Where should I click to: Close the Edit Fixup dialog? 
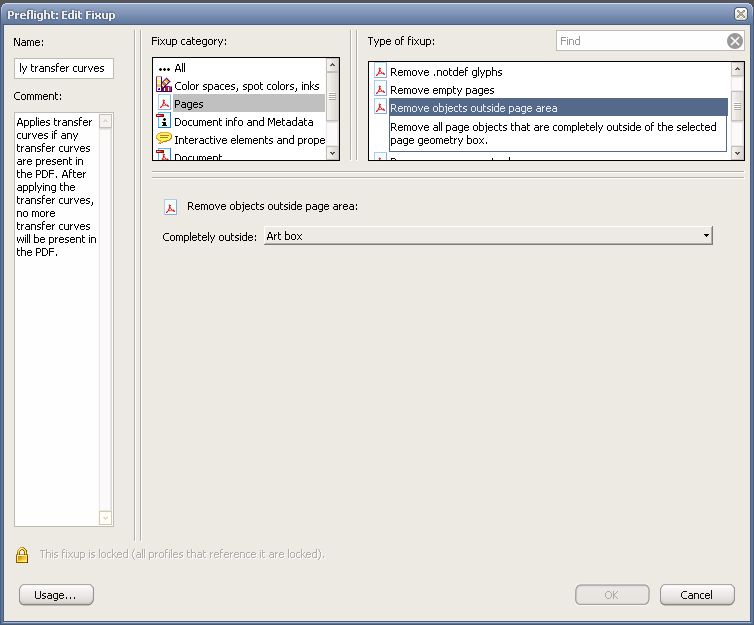click(x=741, y=14)
